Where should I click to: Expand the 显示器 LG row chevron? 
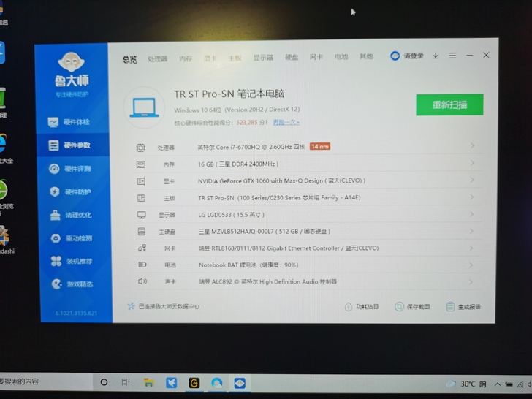pyautogui.click(x=471, y=214)
